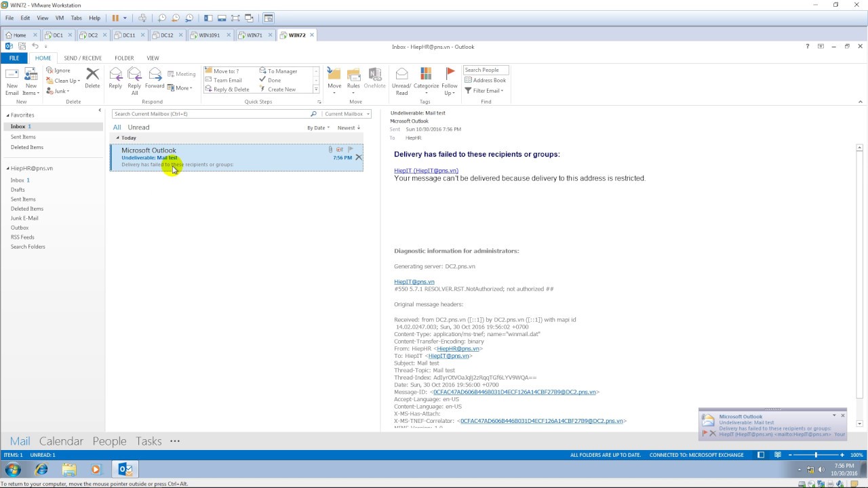Click the delete X icon in notification popup
The height and width of the screenshot is (488, 868).
coord(713,433)
